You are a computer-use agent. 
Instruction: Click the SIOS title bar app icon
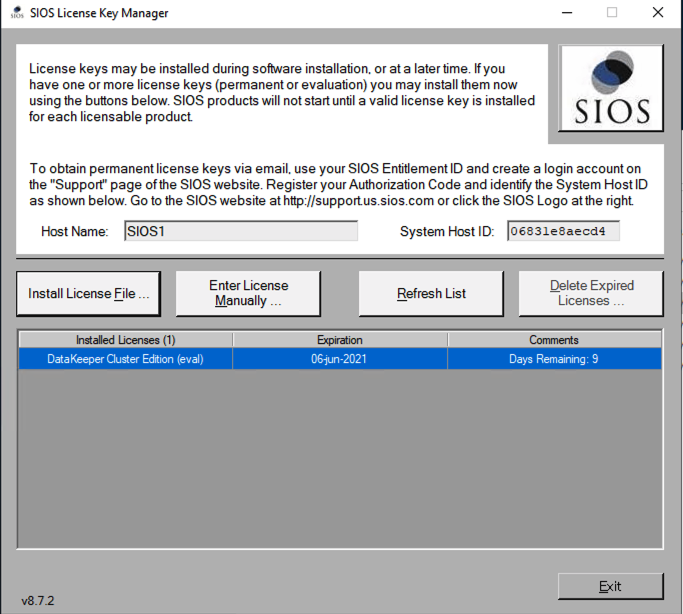[x=17, y=13]
